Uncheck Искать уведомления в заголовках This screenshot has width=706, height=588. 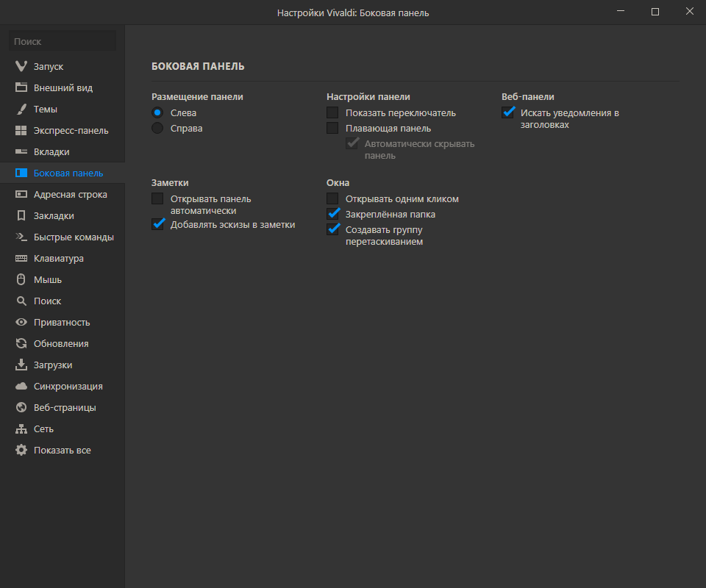(x=508, y=112)
